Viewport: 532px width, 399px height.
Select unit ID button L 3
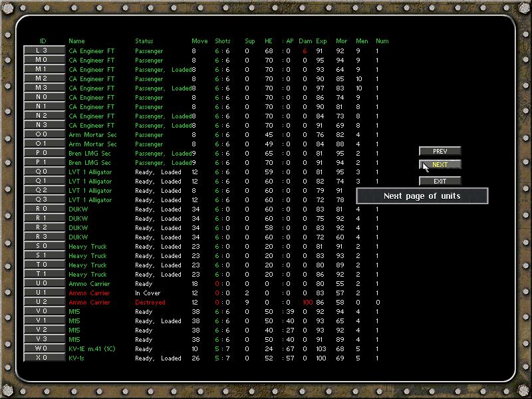[x=44, y=51]
